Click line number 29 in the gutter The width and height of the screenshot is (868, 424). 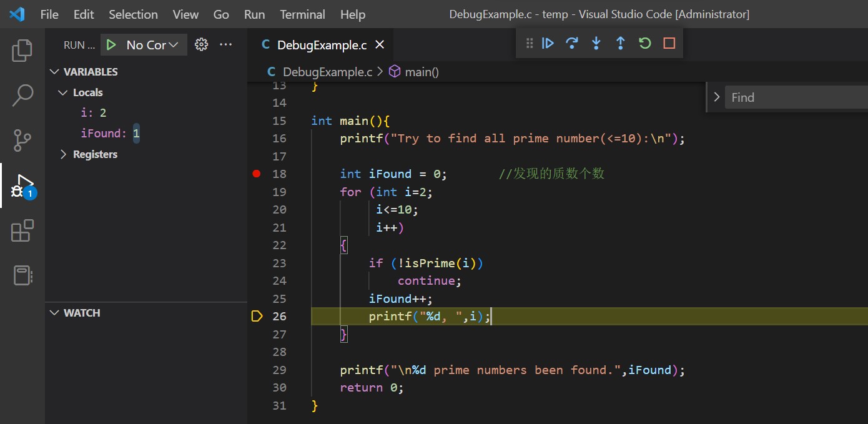click(x=279, y=370)
